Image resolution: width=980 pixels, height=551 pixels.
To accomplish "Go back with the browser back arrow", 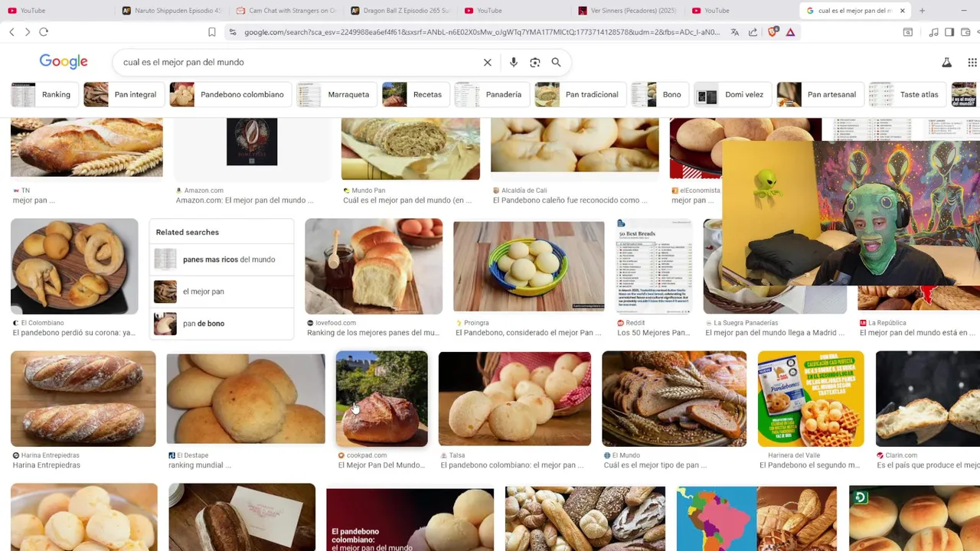I will point(11,32).
